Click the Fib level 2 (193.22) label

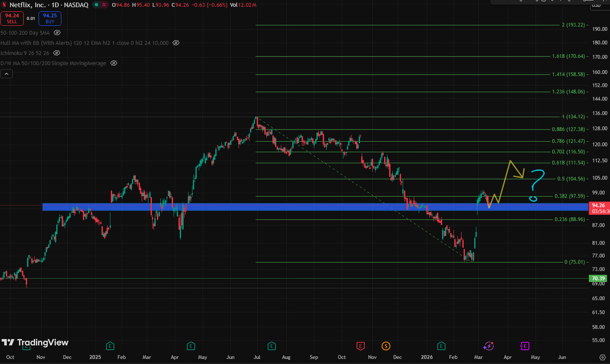point(574,25)
